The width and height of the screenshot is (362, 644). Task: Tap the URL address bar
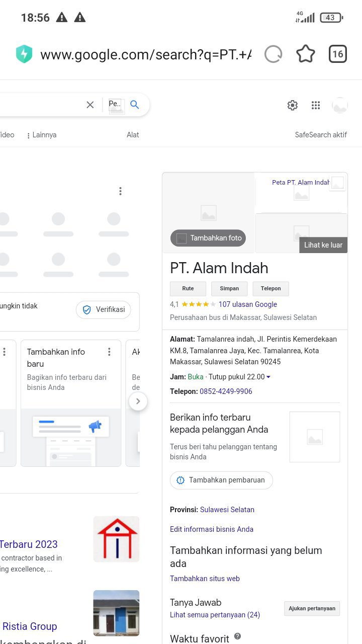tap(146, 54)
